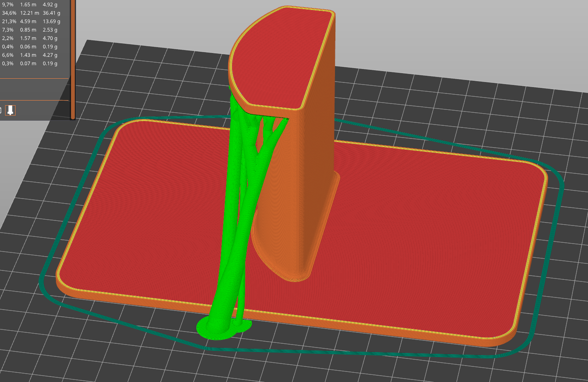Select the 0.07 m length value

point(28,64)
